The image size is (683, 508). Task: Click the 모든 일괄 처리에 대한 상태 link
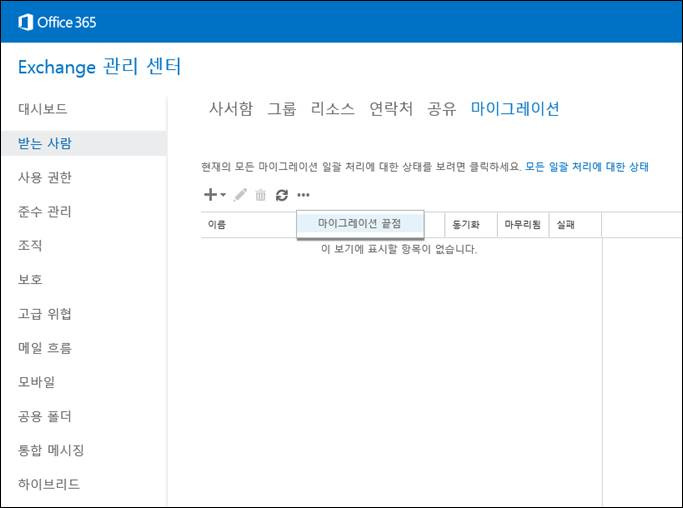(587, 166)
